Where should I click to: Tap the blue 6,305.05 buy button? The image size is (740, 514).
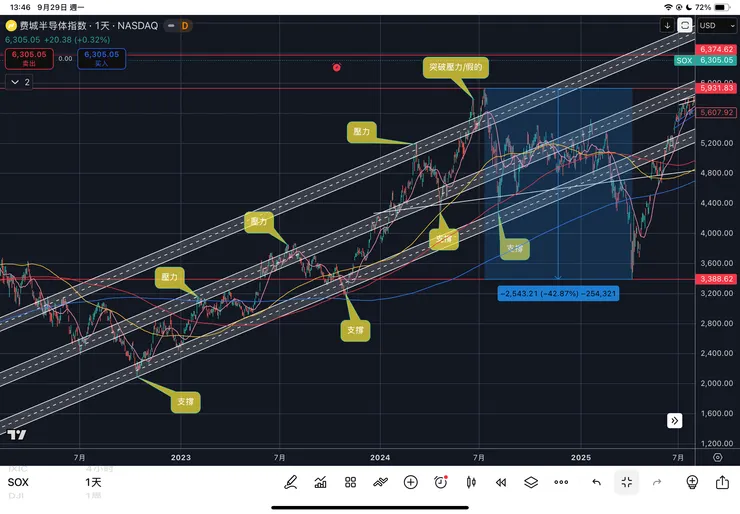tap(101, 59)
